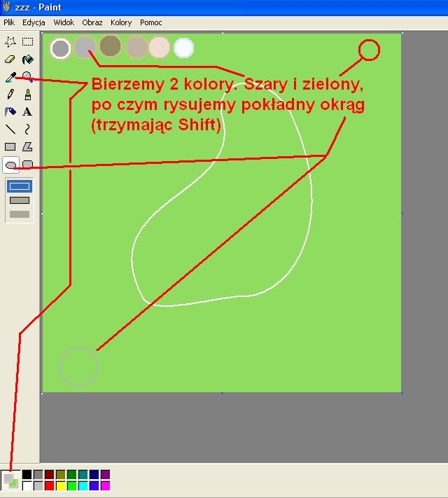Viewport: 448px width, 498px height.
Task: Open the Obraz menu
Action: 92,22
